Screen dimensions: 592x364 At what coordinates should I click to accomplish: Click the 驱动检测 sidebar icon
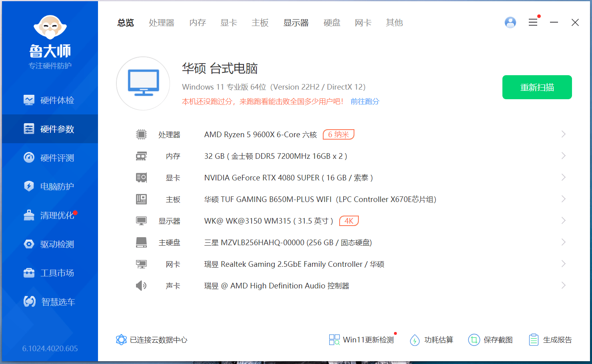tap(29, 244)
